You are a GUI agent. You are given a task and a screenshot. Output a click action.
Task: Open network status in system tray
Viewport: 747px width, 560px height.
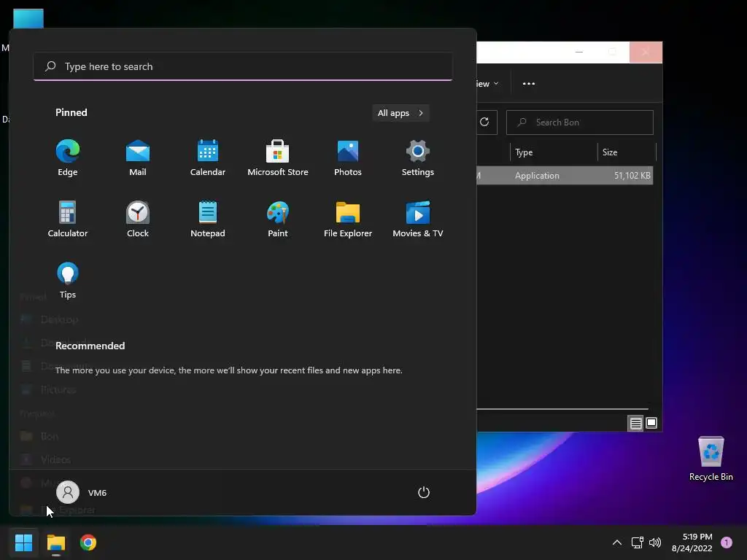point(637,542)
